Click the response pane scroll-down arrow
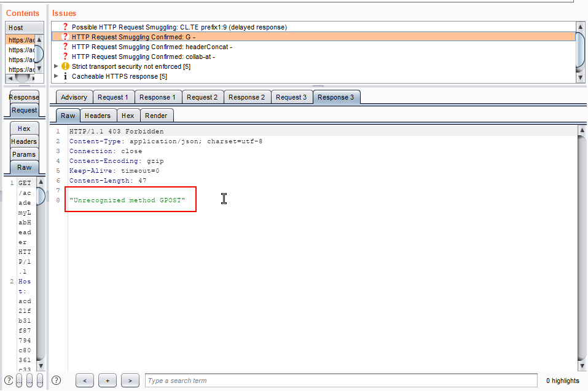This screenshot has height=391, width=588. pos(582,366)
